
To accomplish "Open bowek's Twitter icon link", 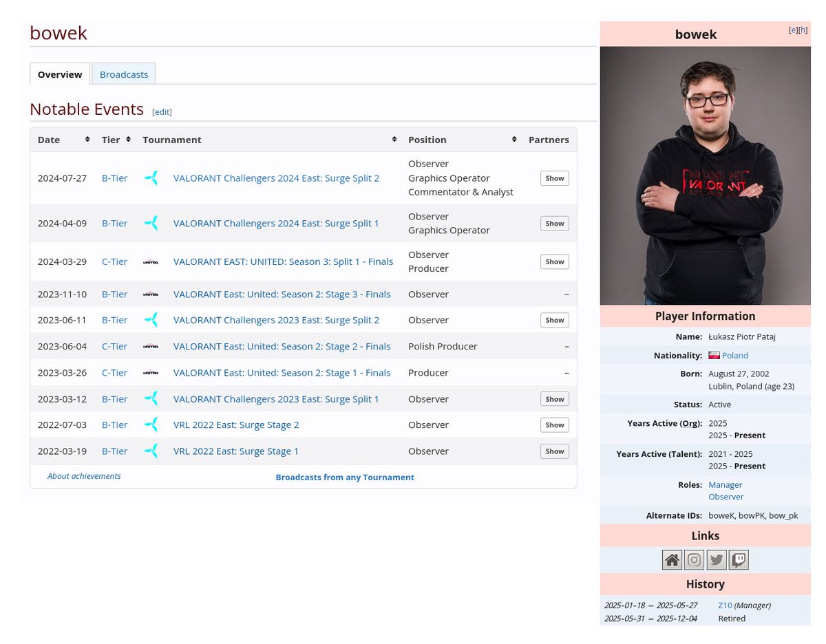I will (717, 560).
